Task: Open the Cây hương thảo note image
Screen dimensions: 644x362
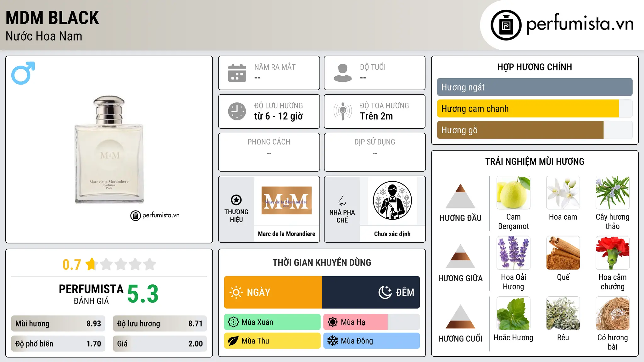Action: click(x=613, y=193)
